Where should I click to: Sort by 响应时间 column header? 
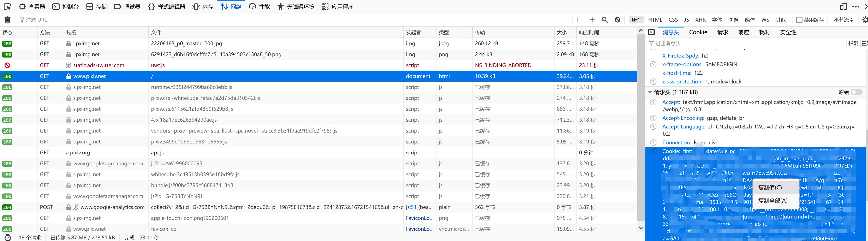[x=606, y=32]
